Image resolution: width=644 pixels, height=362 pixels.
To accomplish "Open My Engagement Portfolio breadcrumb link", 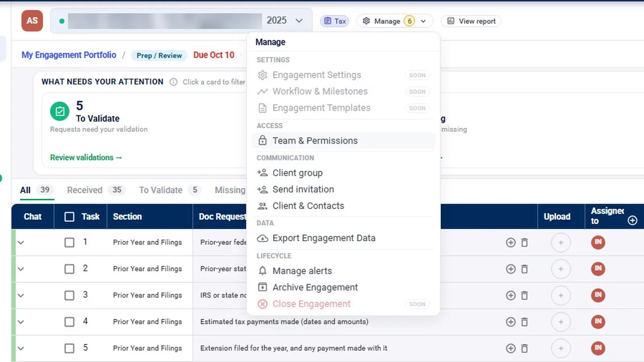I will click(69, 55).
